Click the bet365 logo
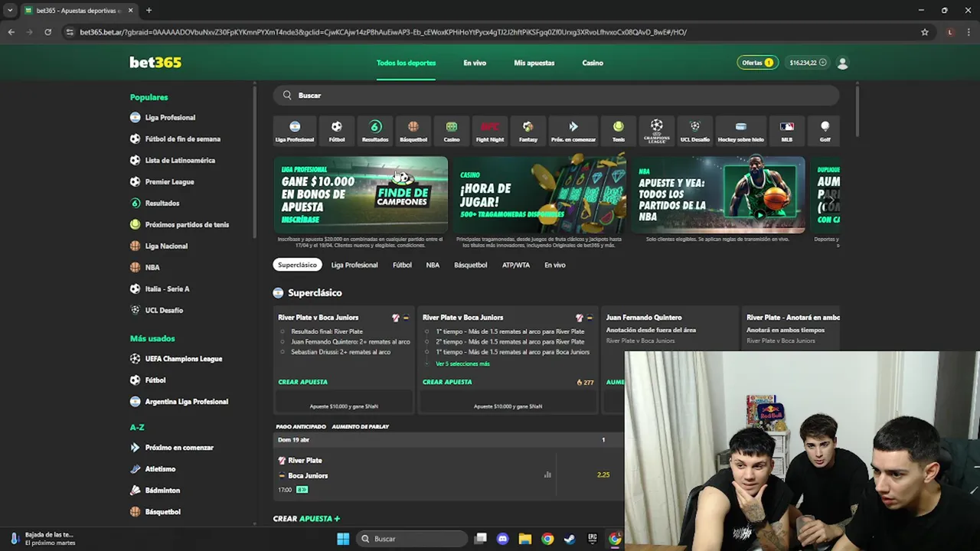The height and width of the screenshot is (551, 980). [155, 63]
